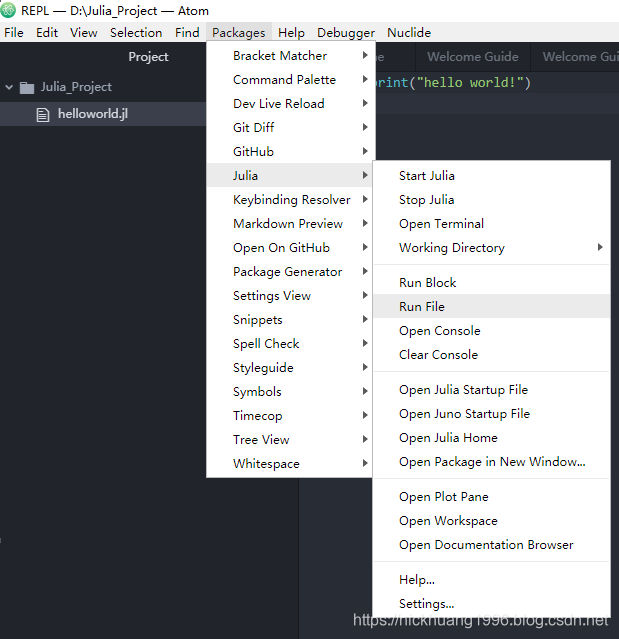Screen dimensions: 619x639
Task: Expand Keybinding Resolver submenu
Action: click(289, 200)
